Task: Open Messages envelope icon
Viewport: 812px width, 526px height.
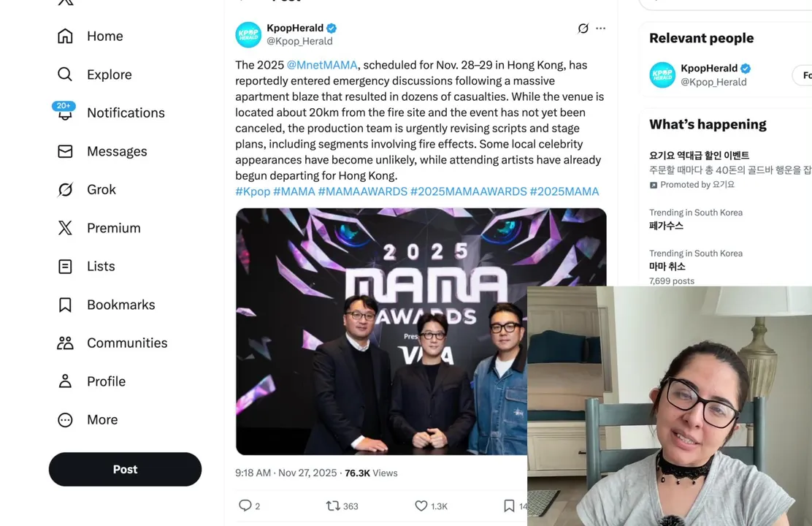Action: point(65,151)
